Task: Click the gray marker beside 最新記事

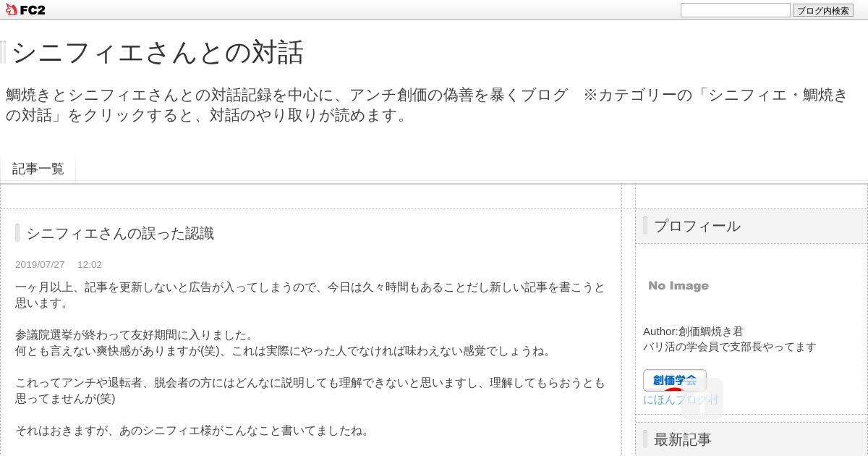Action: (645, 439)
